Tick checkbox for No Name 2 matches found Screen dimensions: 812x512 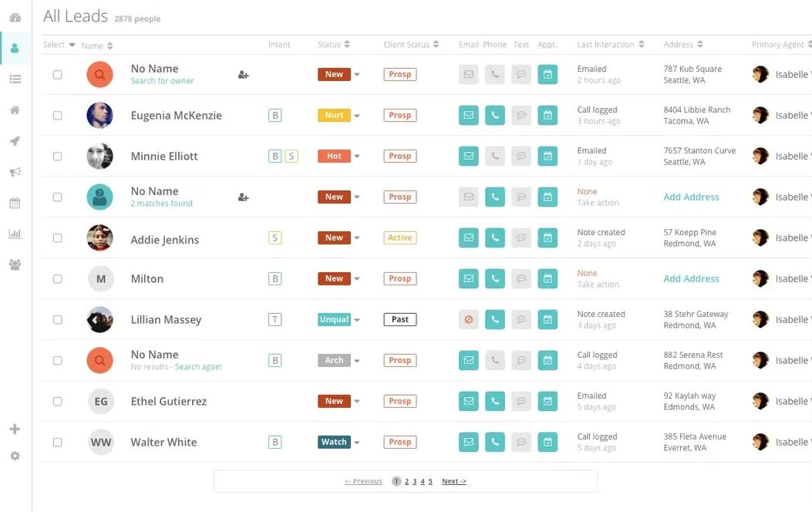58,197
